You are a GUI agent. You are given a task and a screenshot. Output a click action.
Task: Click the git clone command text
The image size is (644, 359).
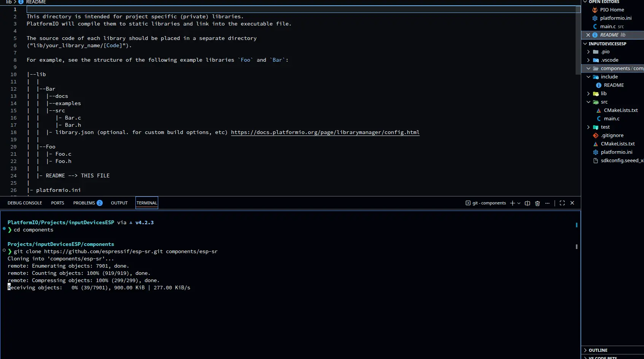pyautogui.click(x=116, y=252)
